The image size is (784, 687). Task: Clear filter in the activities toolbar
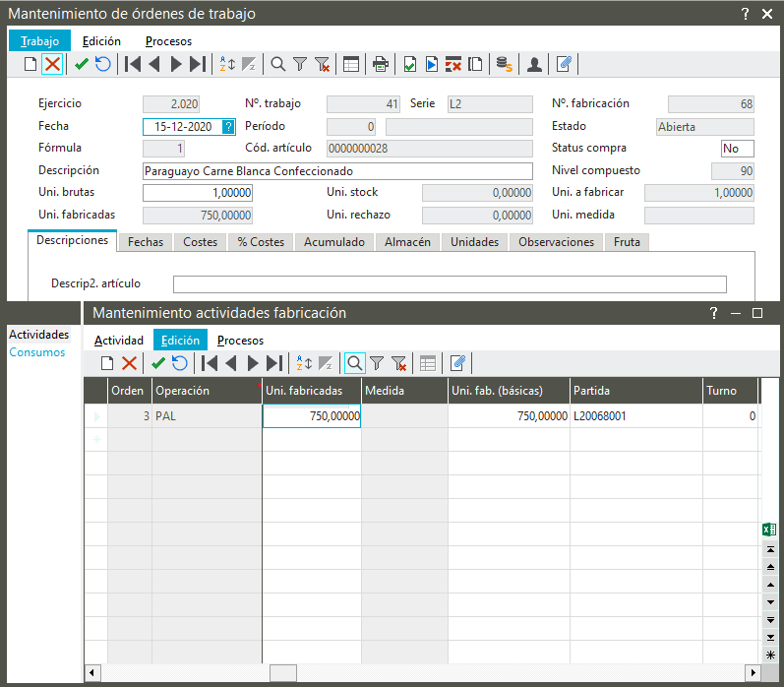[398, 363]
